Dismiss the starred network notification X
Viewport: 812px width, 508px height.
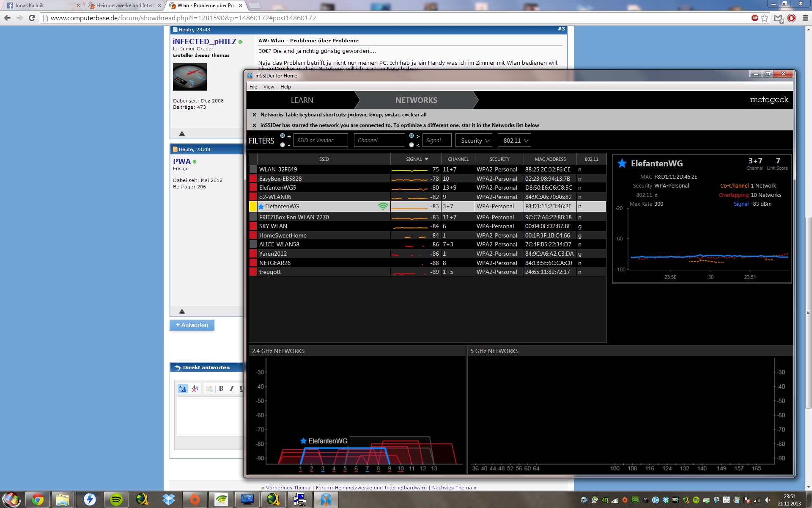tap(254, 125)
